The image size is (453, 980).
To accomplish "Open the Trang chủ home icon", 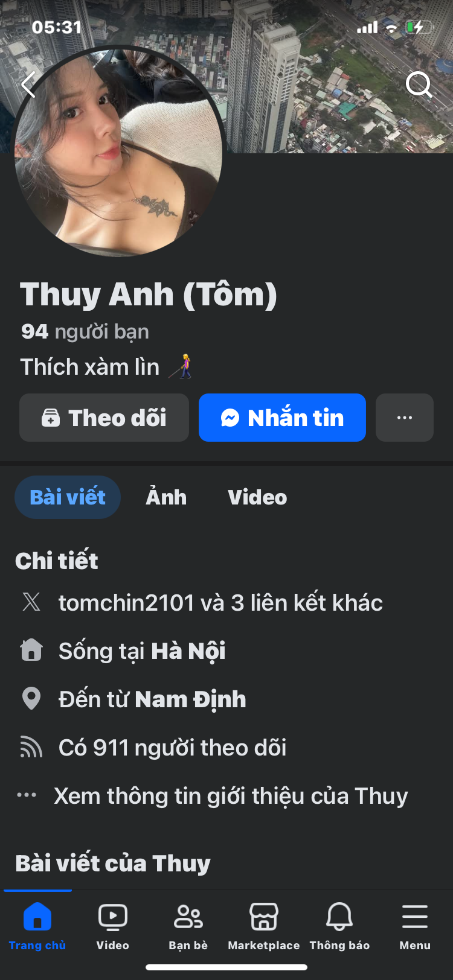I will [37, 917].
